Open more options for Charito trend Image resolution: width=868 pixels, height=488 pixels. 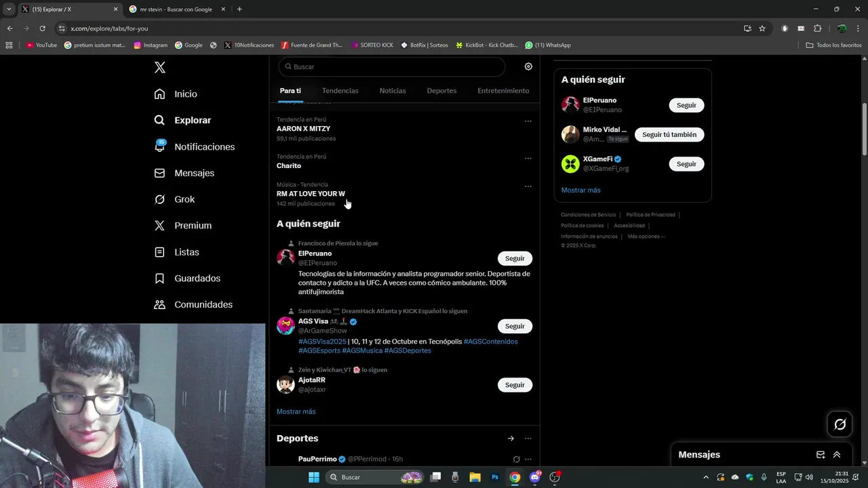point(528,159)
